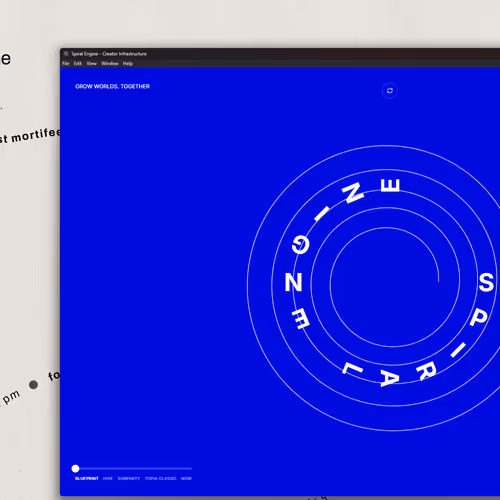Open the Window menu
Image resolution: width=500 pixels, height=500 pixels.
click(110, 63)
